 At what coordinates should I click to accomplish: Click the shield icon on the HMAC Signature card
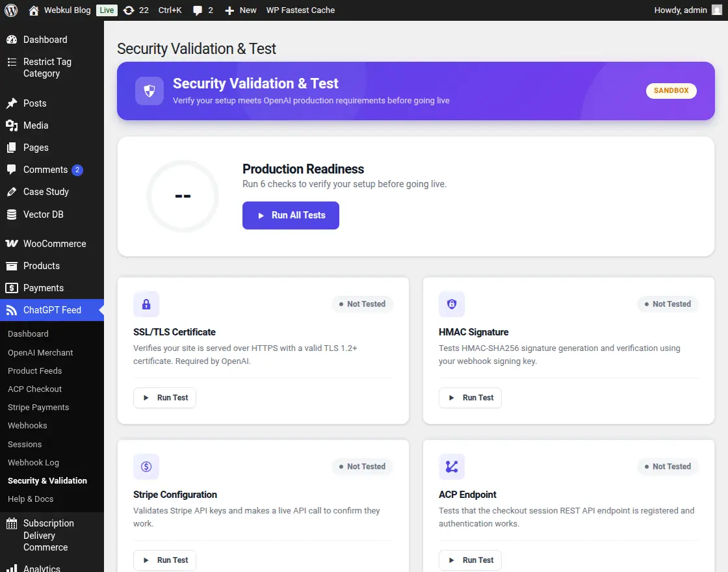click(452, 304)
